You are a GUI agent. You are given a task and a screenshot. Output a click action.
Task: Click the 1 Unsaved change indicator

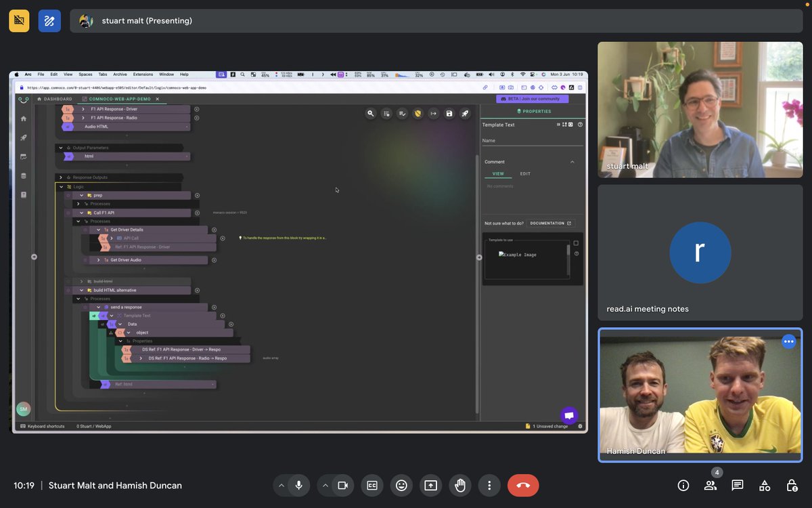click(547, 426)
